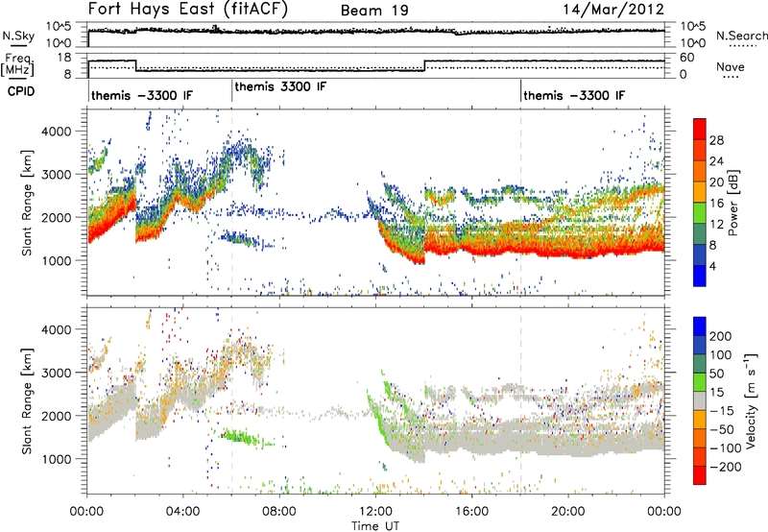The image size is (768, 532).
Task: Click the '08:00' time axis tick label
Action: click(279, 512)
